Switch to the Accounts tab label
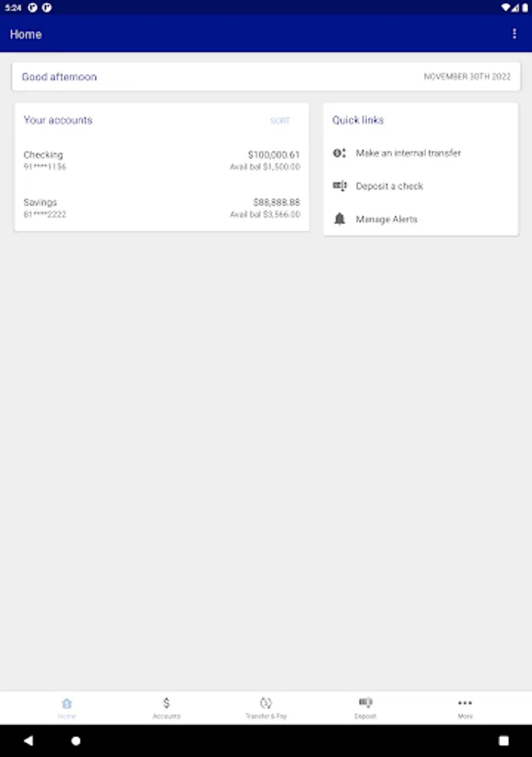The width and height of the screenshot is (532, 757). (166, 717)
